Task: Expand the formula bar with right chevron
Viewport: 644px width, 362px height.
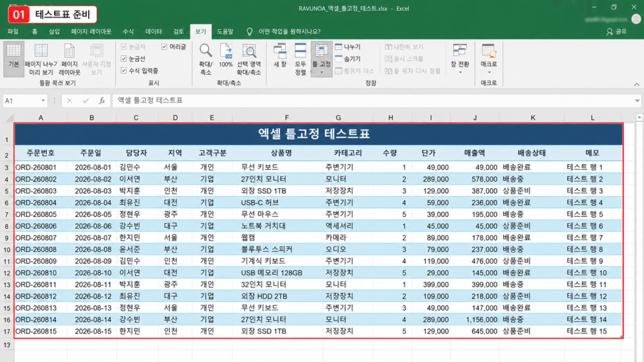Action: click(x=637, y=101)
